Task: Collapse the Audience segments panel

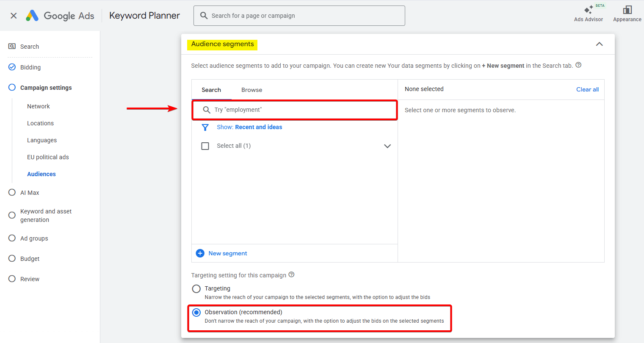Action: (599, 44)
